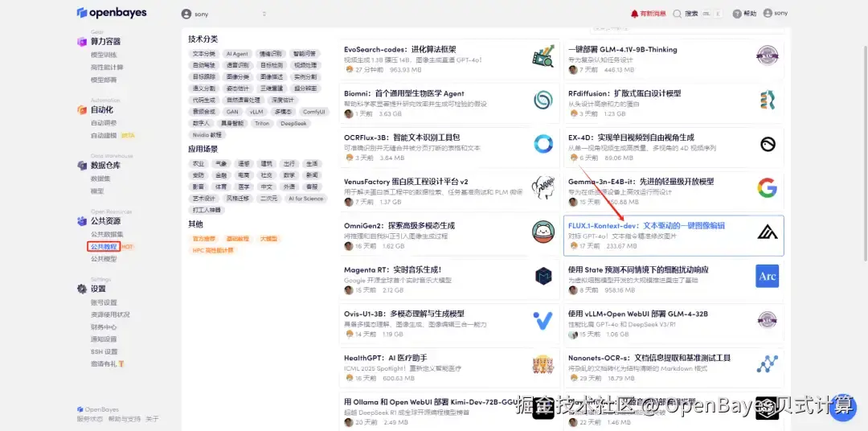The width and height of the screenshot is (868, 431).
Task: Open notifications via the red bell icon
Action: (634, 14)
